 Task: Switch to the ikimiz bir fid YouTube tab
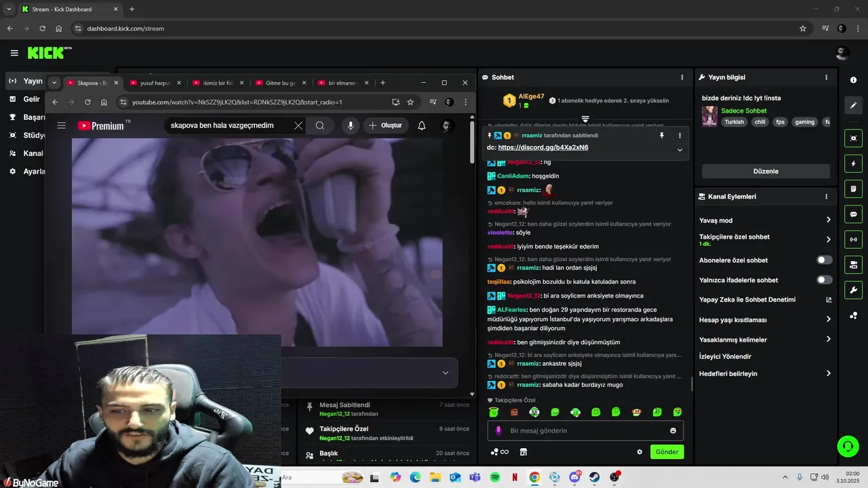[218, 83]
